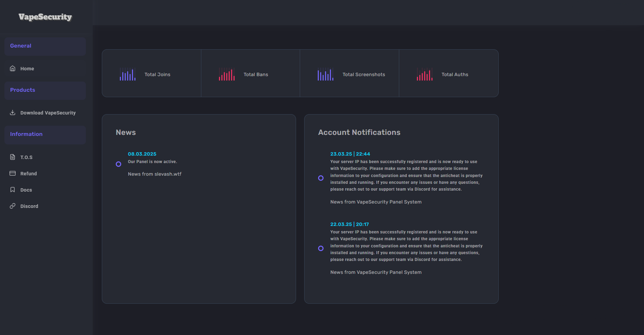Click 'News from VapeSecurity Panel System' under 23.03.25
The height and width of the screenshot is (335, 644).
376,202
